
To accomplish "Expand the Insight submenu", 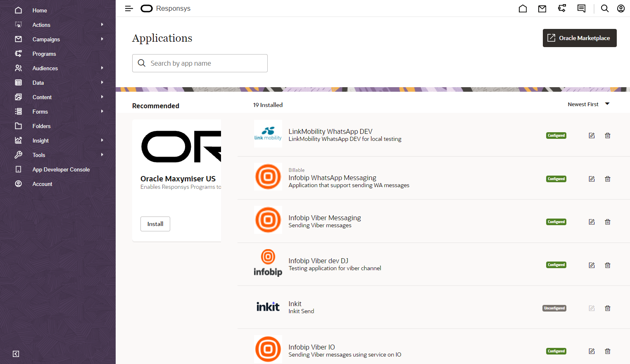I will click(x=102, y=140).
